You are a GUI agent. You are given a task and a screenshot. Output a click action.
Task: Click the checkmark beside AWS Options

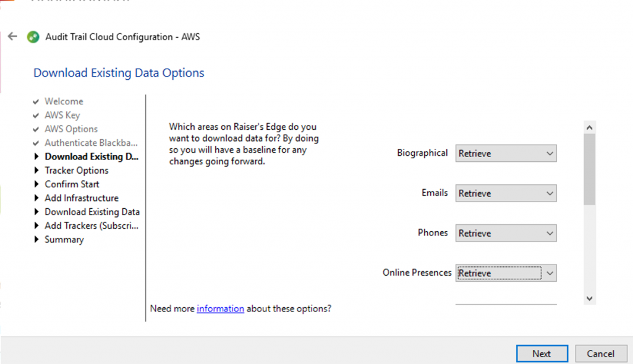click(x=37, y=129)
